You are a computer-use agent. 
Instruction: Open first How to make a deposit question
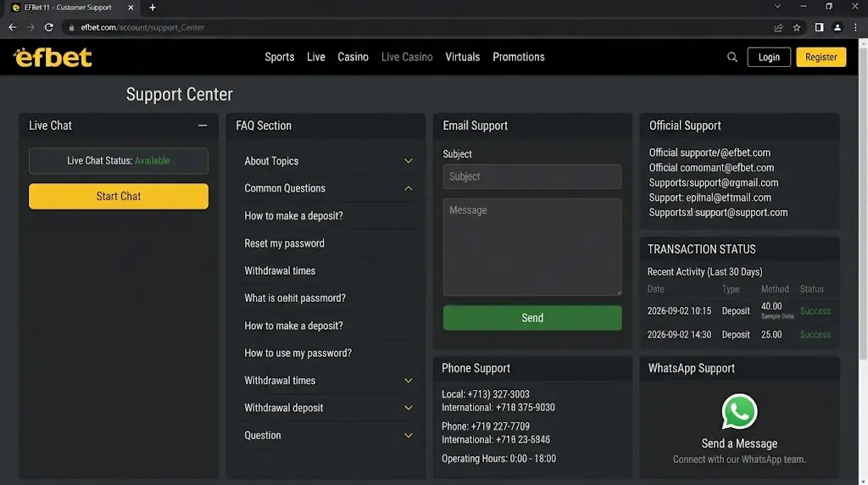coord(293,216)
